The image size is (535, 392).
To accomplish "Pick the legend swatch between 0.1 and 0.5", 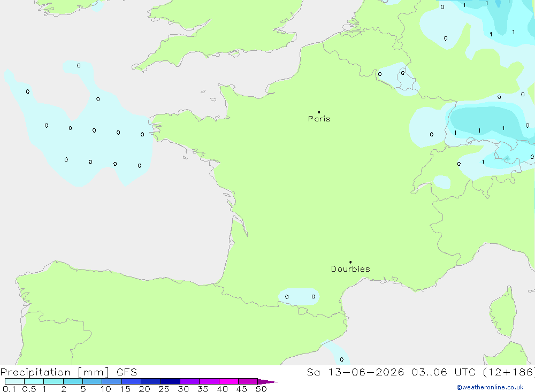I will point(14,381).
